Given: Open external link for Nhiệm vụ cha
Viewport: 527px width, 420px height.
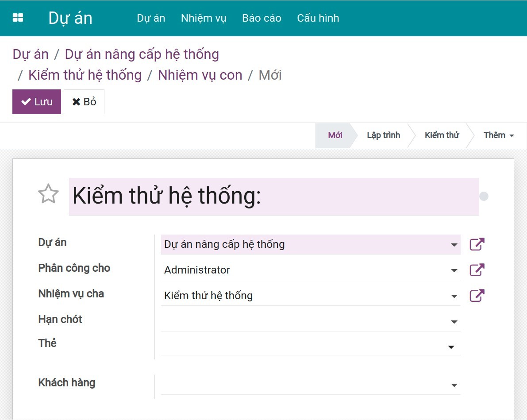Looking at the screenshot, I should point(477,295).
